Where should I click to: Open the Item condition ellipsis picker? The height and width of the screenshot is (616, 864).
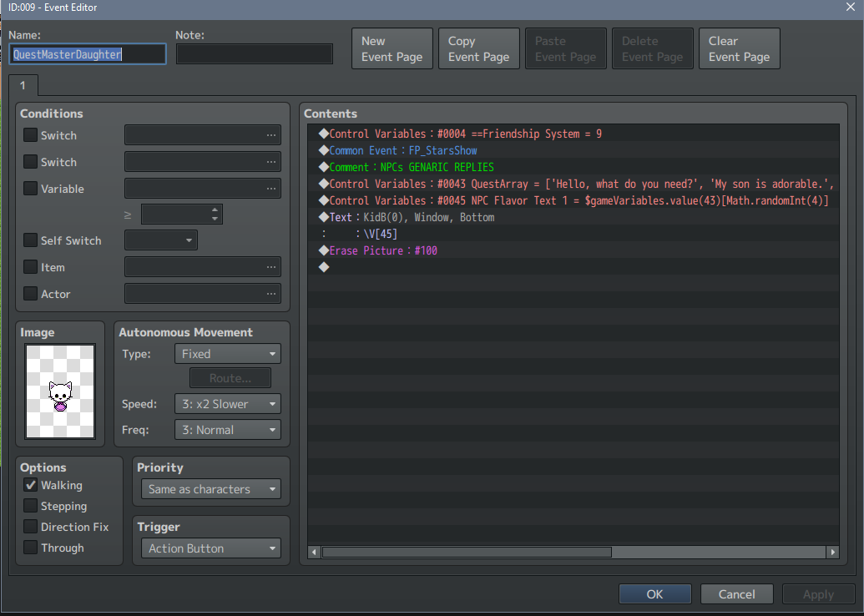point(270,268)
